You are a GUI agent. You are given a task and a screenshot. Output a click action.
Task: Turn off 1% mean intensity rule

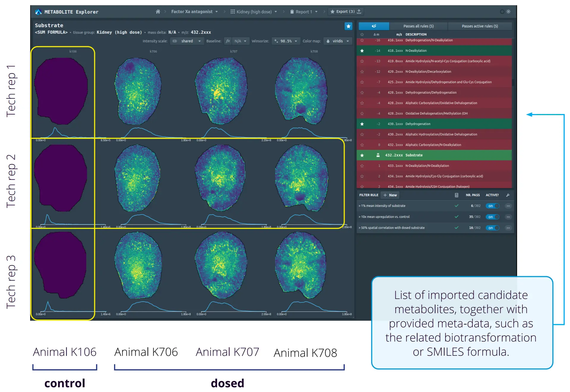(x=492, y=206)
